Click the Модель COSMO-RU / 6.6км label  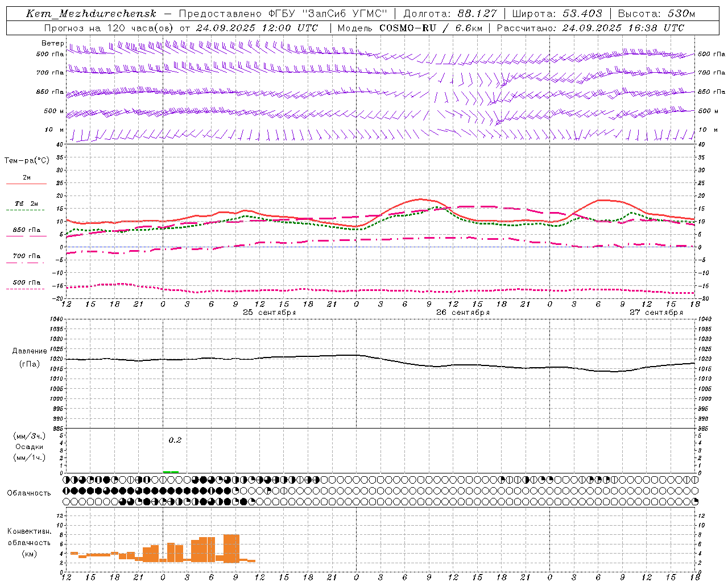coord(409,28)
